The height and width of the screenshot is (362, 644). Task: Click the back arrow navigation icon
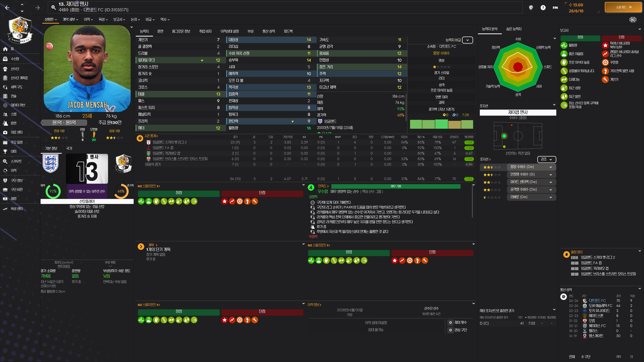[7, 8]
